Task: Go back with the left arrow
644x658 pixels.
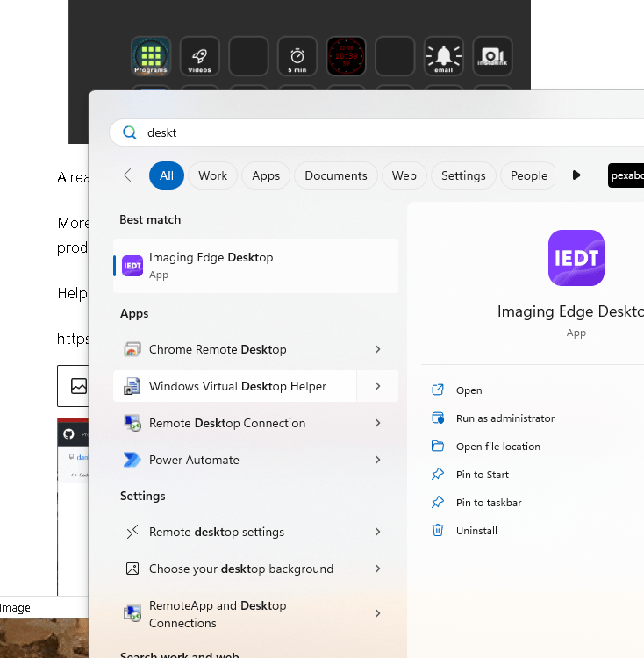Action: [131, 175]
